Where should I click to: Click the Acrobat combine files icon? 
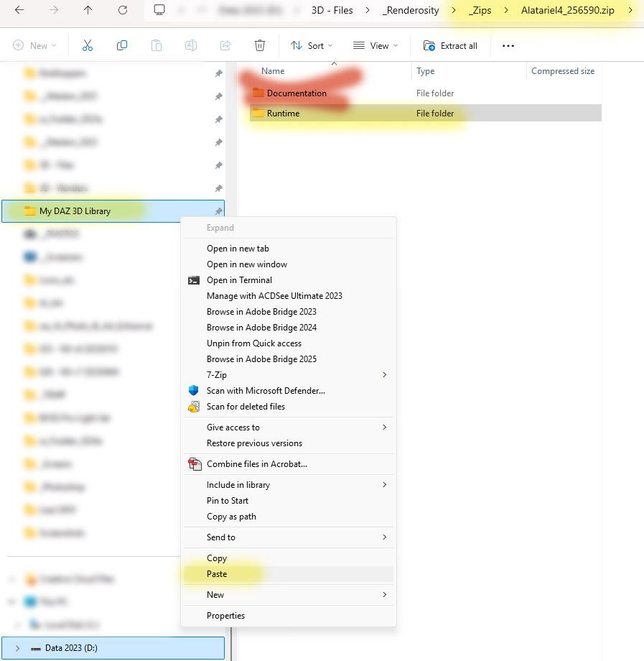click(194, 464)
